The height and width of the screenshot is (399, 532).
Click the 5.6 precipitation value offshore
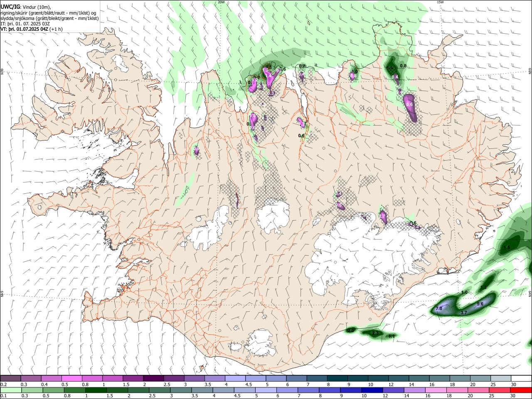[x=480, y=304]
